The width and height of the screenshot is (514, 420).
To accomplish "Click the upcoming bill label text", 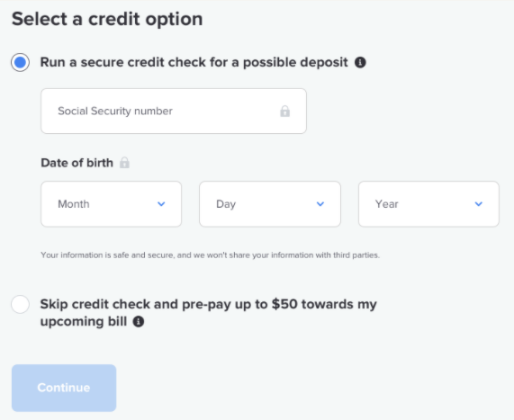I will (x=84, y=321).
